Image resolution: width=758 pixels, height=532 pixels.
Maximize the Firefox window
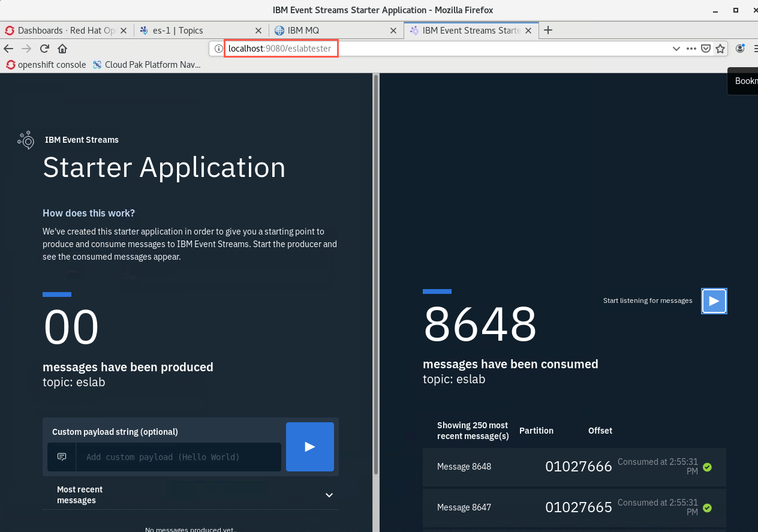coord(736,10)
